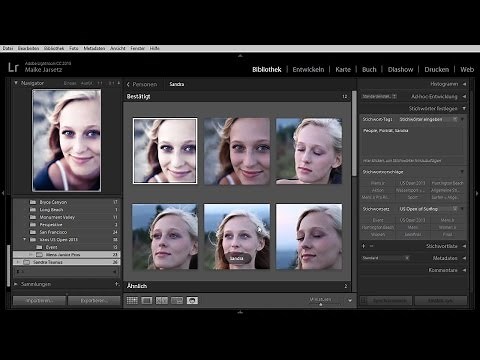
Task: Click the San Francisco folder icon
Action: point(33,232)
